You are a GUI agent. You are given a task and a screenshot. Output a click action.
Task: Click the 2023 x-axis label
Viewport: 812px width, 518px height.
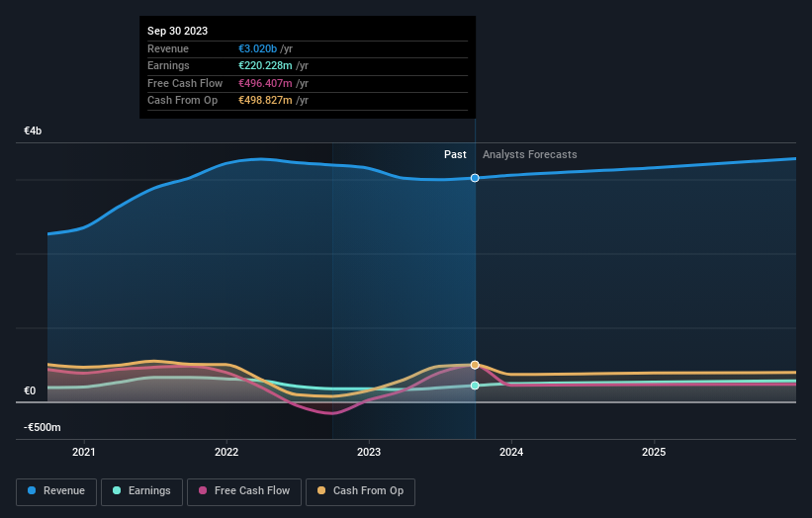pyautogui.click(x=369, y=452)
